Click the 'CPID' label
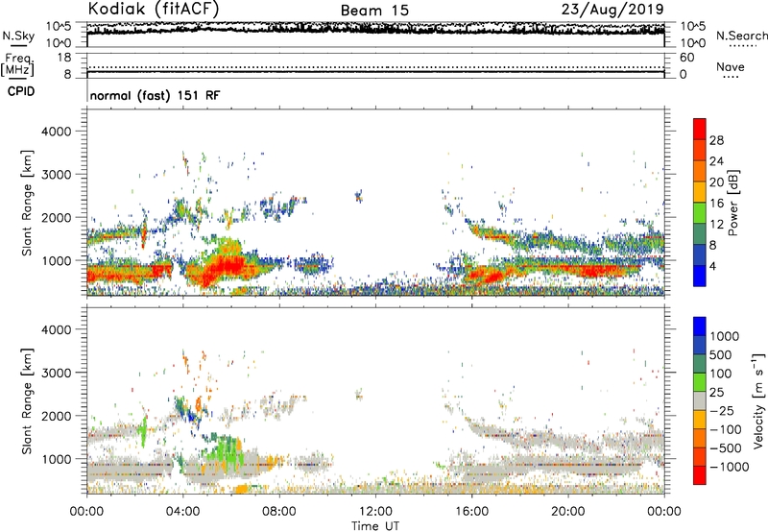Screen dimensions: 768x532 coord(21,91)
